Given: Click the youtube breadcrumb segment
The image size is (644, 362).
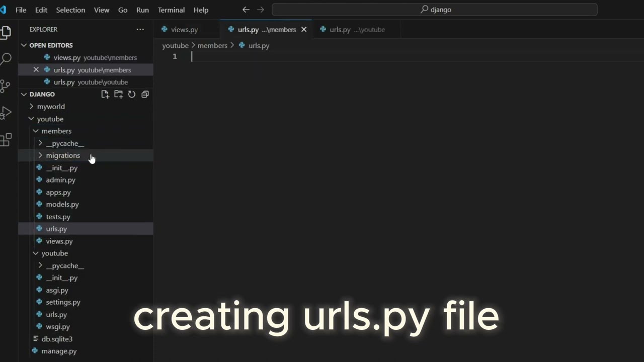Looking at the screenshot, I should (175, 45).
